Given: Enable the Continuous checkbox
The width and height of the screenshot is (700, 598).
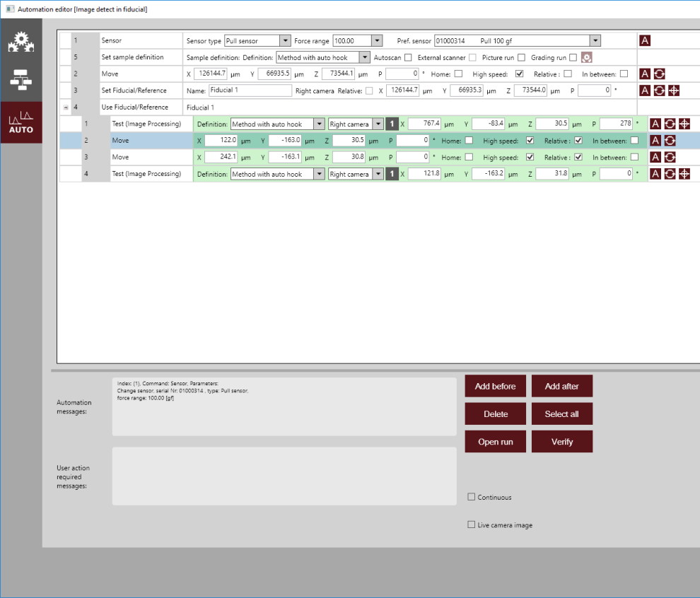Looking at the screenshot, I should pyautogui.click(x=472, y=498).
